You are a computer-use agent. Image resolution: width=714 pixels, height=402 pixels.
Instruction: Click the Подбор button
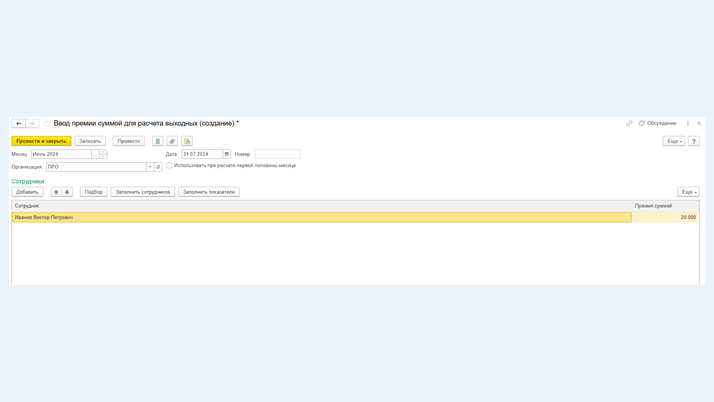click(93, 192)
